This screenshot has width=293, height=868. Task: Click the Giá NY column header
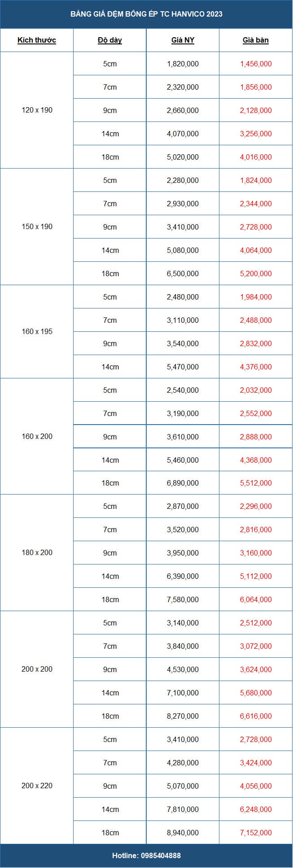(183, 40)
